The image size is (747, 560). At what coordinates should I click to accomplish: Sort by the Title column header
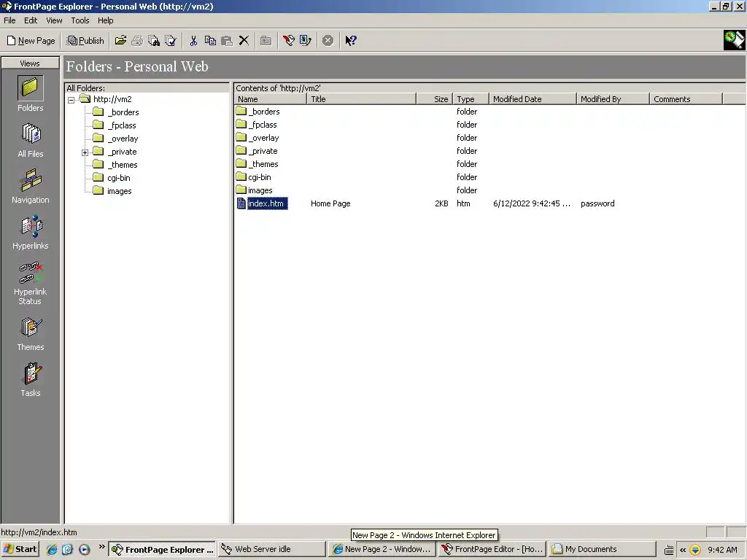tap(361, 99)
